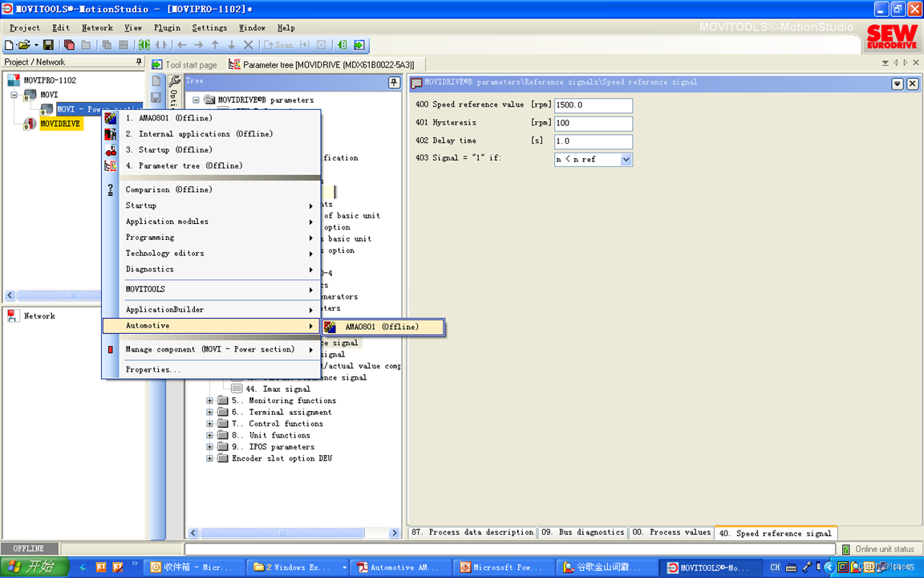
Task: Open the Project menu
Action: tap(25, 28)
